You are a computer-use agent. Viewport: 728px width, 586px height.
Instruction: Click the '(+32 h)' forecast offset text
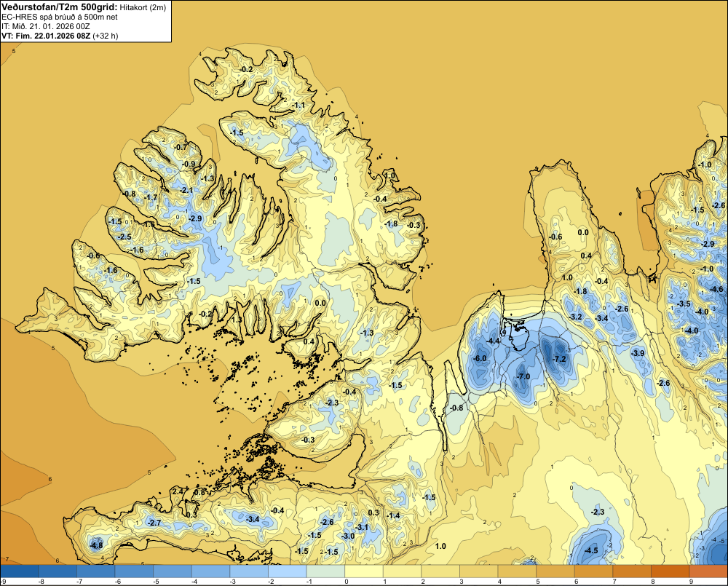click(106, 36)
